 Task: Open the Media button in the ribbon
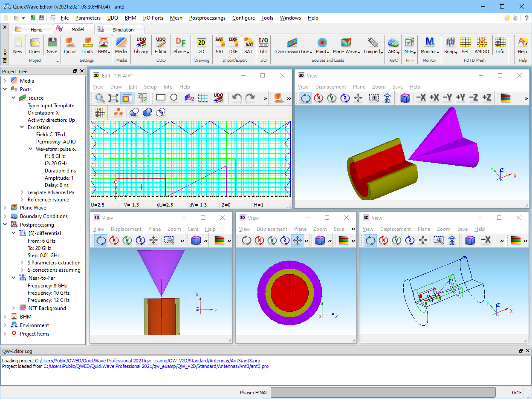coord(121,46)
